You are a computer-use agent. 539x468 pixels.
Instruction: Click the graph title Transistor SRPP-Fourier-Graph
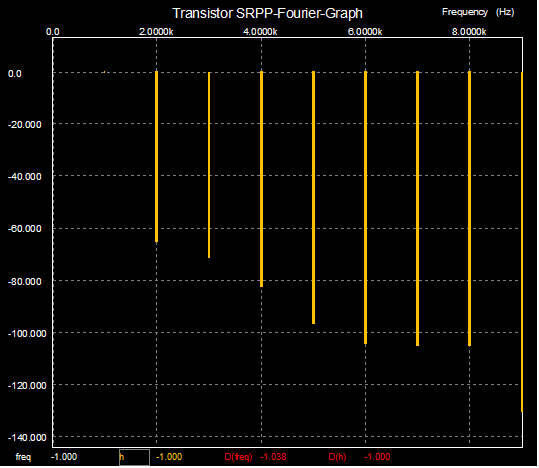[x=267, y=13]
